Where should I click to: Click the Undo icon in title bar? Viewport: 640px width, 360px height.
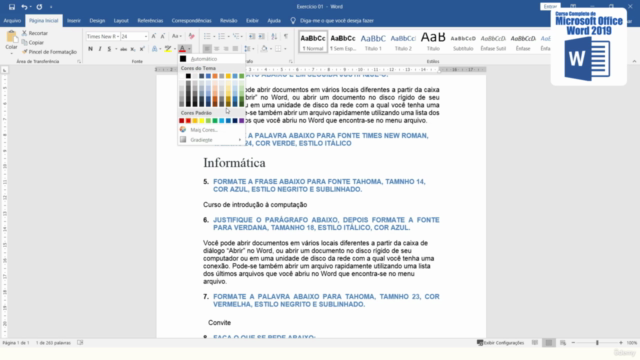pyautogui.click(x=24, y=7)
